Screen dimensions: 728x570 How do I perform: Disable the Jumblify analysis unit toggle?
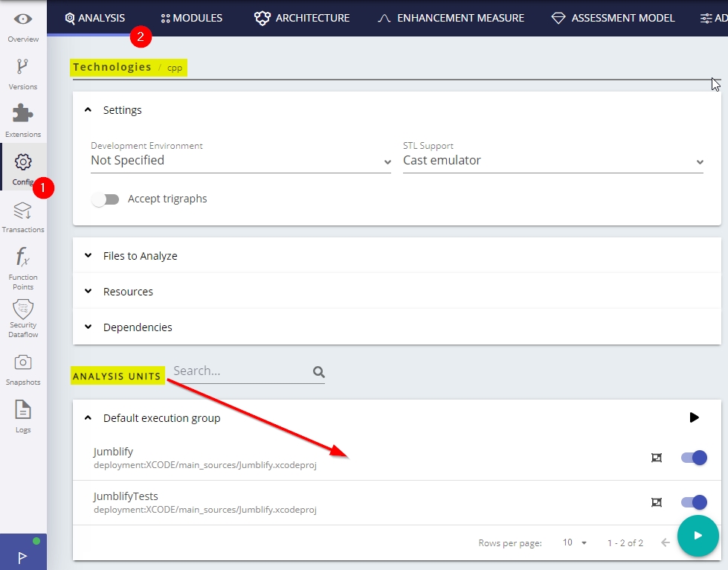tap(694, 458)
